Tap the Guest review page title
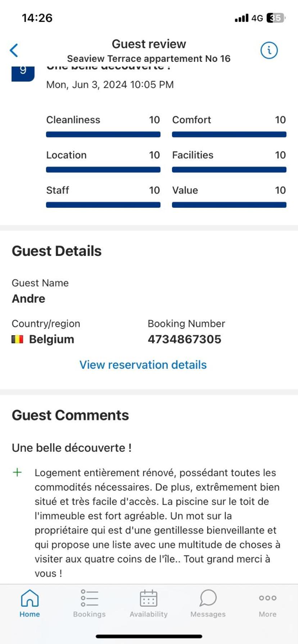The image size is (298, 644). [x=149, y=44]
